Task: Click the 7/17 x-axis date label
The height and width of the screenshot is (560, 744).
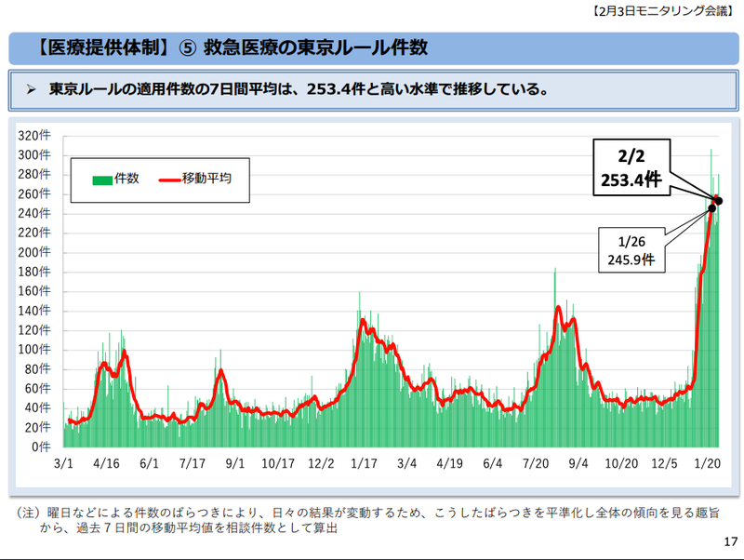Action: [193, 463]
